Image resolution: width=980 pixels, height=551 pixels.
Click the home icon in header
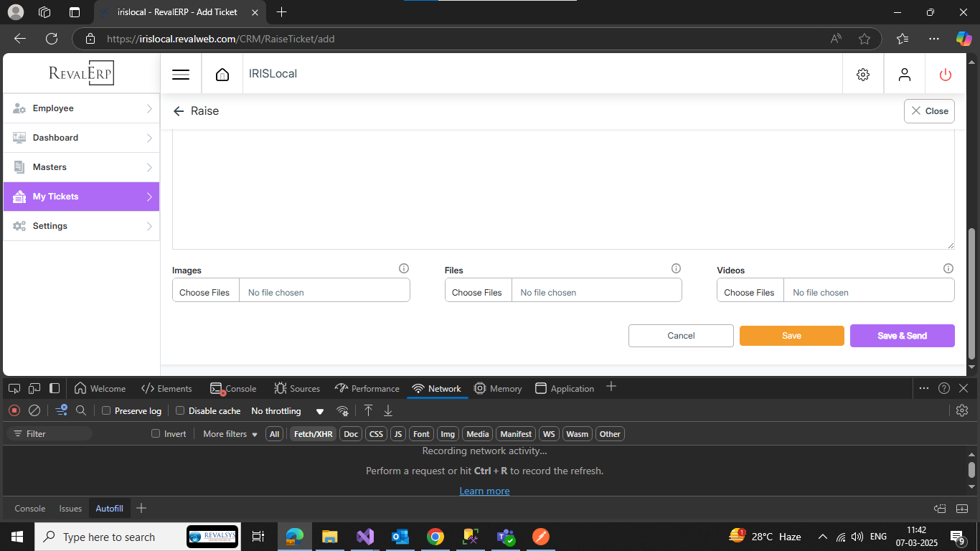pyautogui.click(x=222, y=75)
